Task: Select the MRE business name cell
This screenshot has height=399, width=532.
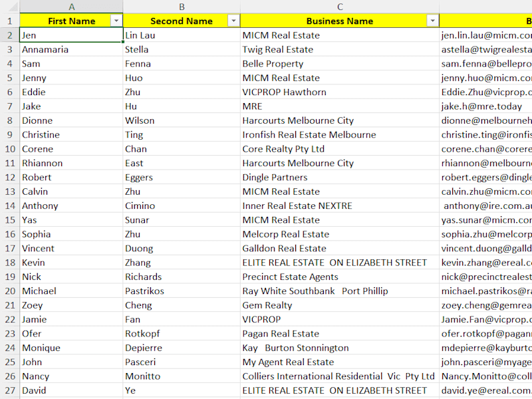Action: click(340, 106)
